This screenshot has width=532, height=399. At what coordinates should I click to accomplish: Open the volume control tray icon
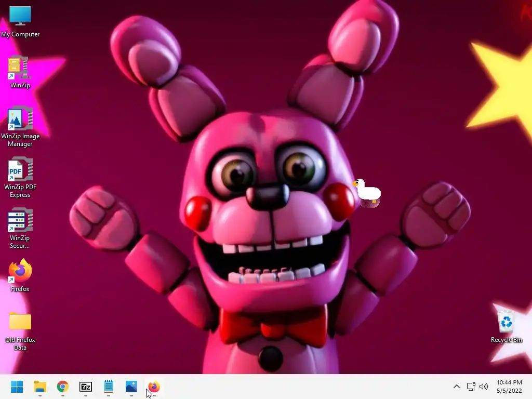pyautogui.click(x=484, y=387)
